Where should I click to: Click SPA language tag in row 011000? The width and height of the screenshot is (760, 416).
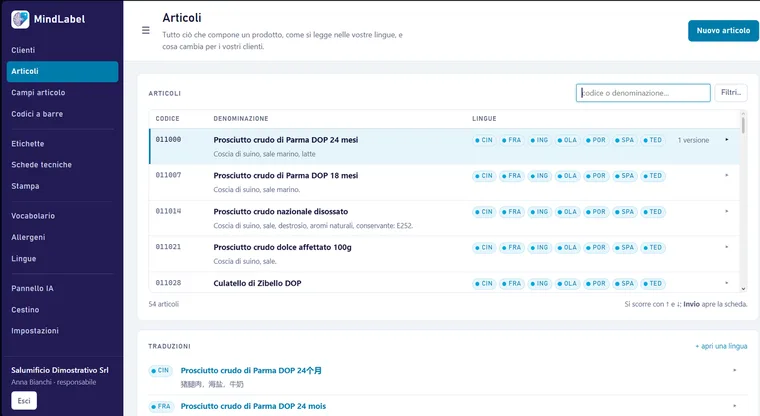624,140
